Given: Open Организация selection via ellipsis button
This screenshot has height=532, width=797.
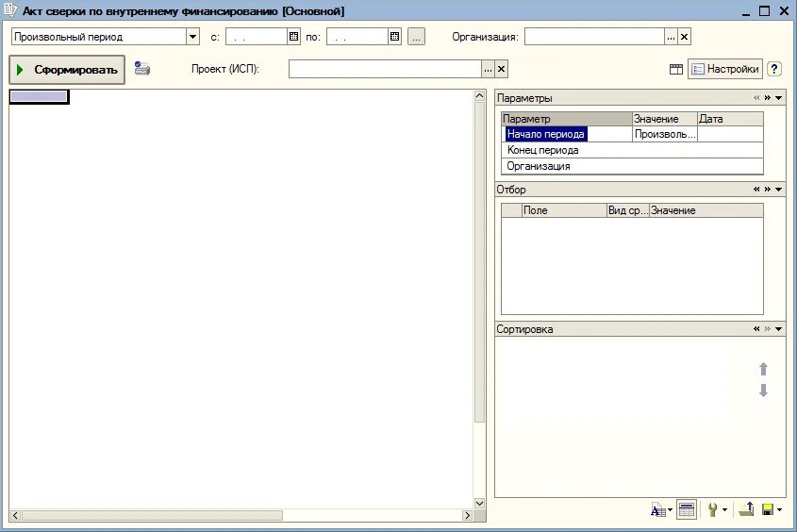Looking at the screenshot, I should (671, 37).
